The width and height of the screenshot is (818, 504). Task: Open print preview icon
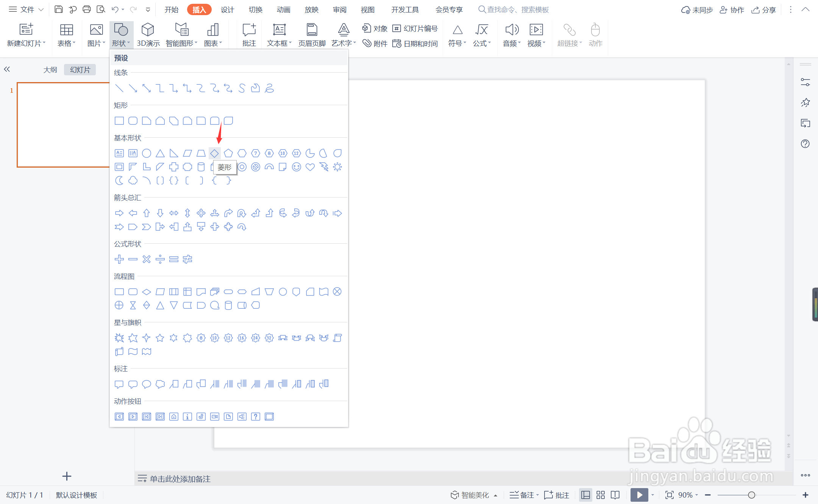[101, 9]
